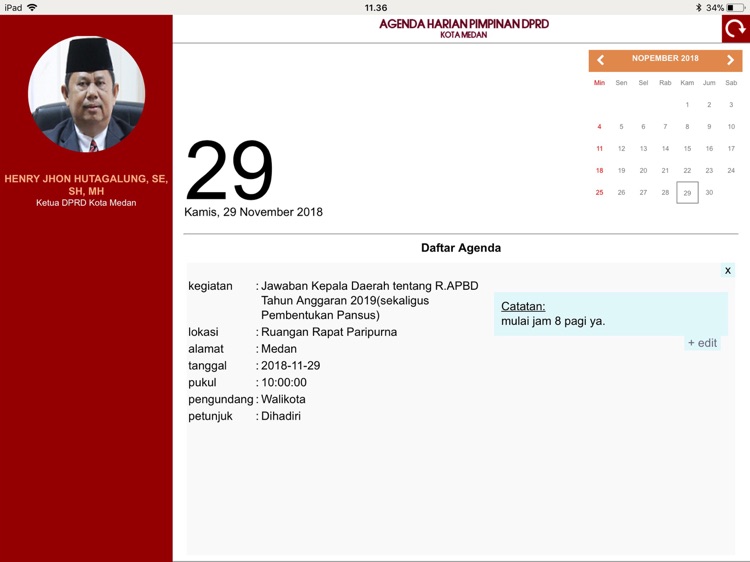Open date 20 in the calendar
This screenshot has height=562, width=750.
[643, 171]
